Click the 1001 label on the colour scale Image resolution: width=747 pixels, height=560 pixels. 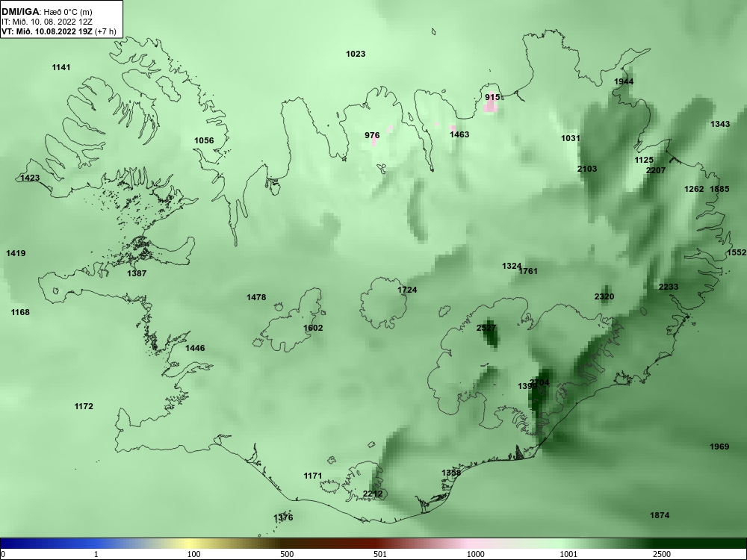click(568, 554)
